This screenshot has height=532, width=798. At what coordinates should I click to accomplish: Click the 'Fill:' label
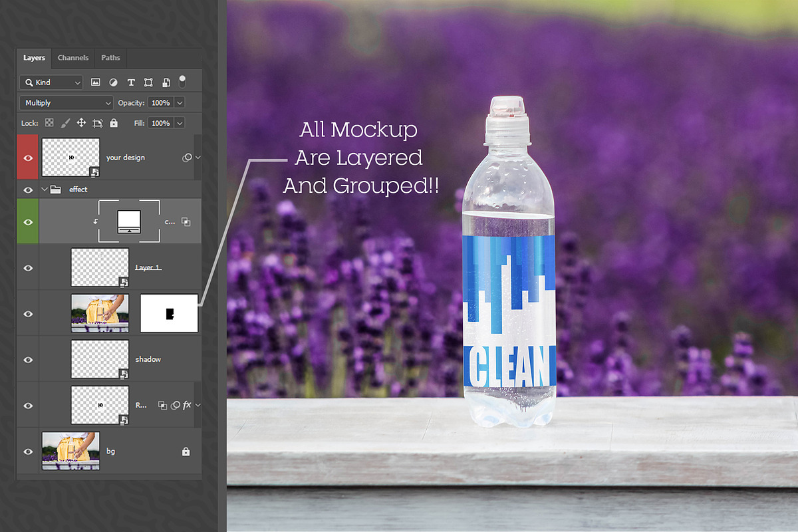(x=139, y=123)
